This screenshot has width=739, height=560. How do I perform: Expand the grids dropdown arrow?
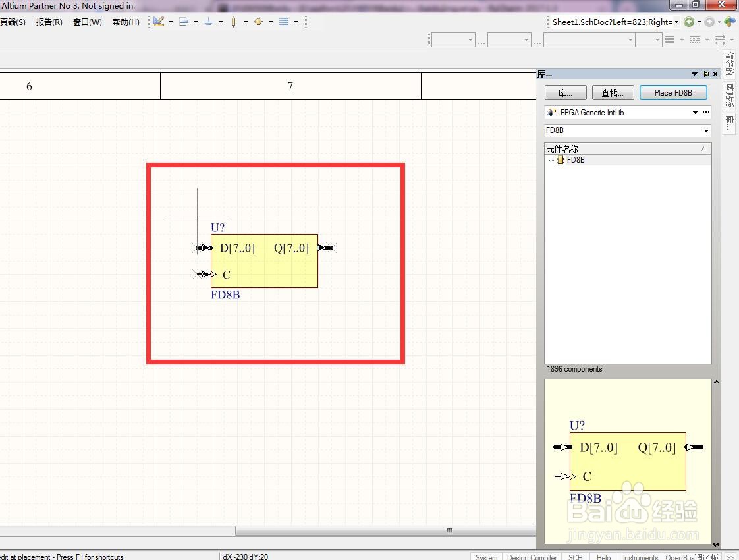pyautogui.click(x=296, y=22)
